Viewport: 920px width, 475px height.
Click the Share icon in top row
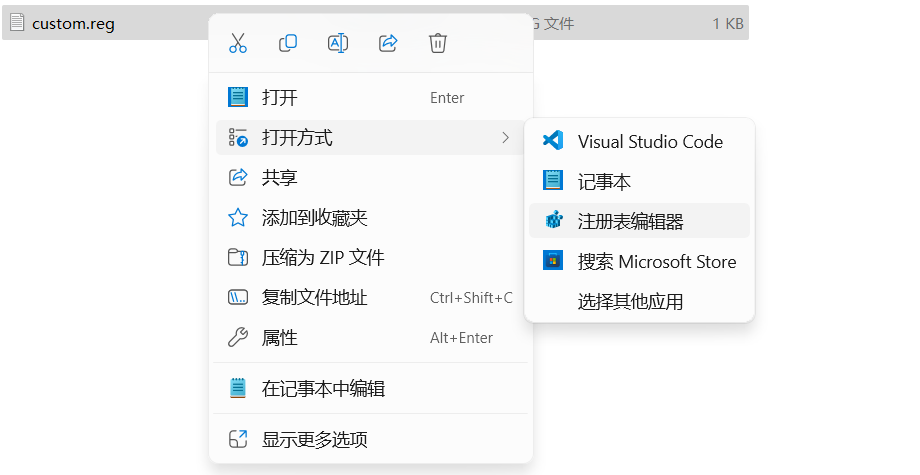click(388, 43)
